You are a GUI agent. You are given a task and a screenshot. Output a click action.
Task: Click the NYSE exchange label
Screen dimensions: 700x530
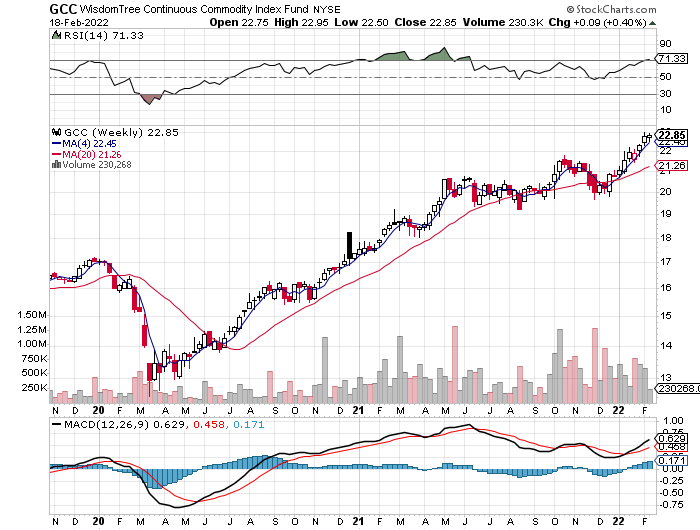327,9
